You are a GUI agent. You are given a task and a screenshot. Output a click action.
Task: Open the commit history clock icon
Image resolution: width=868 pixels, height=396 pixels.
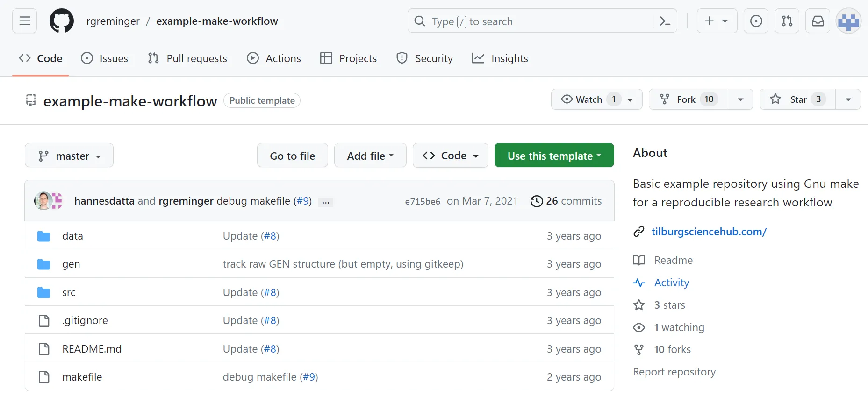[x=536, y=201]
